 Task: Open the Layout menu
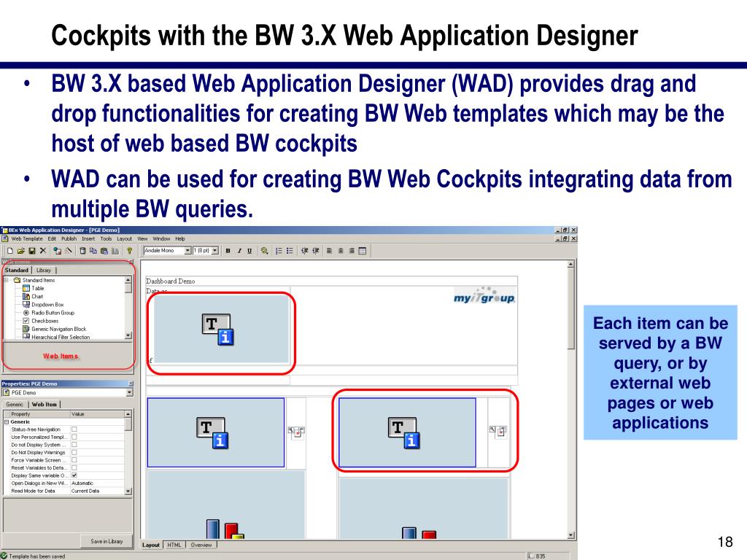(124, 238)
